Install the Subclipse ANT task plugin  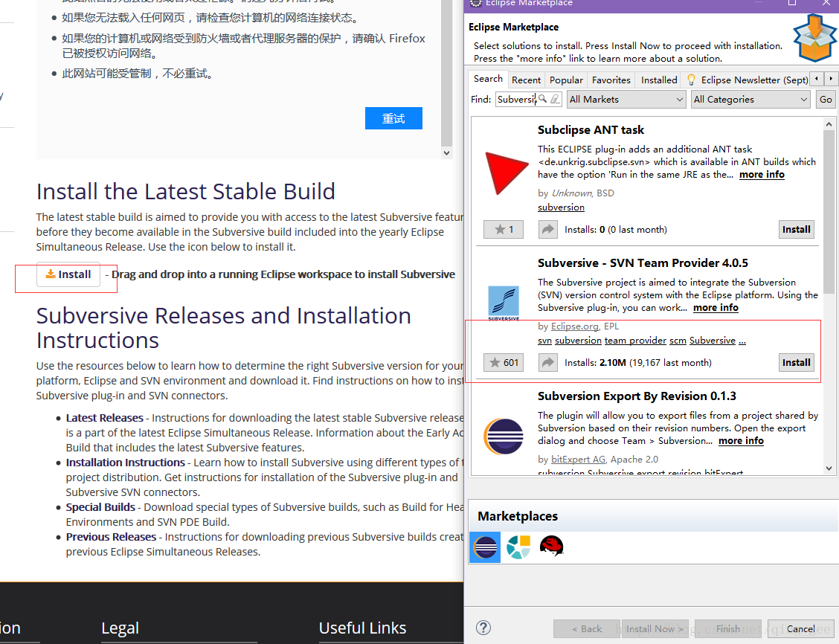(x=796, y=230)
